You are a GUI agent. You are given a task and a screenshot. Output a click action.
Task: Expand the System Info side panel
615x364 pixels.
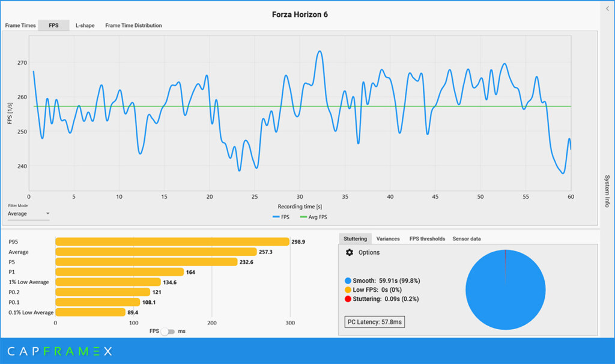(607, 191)
